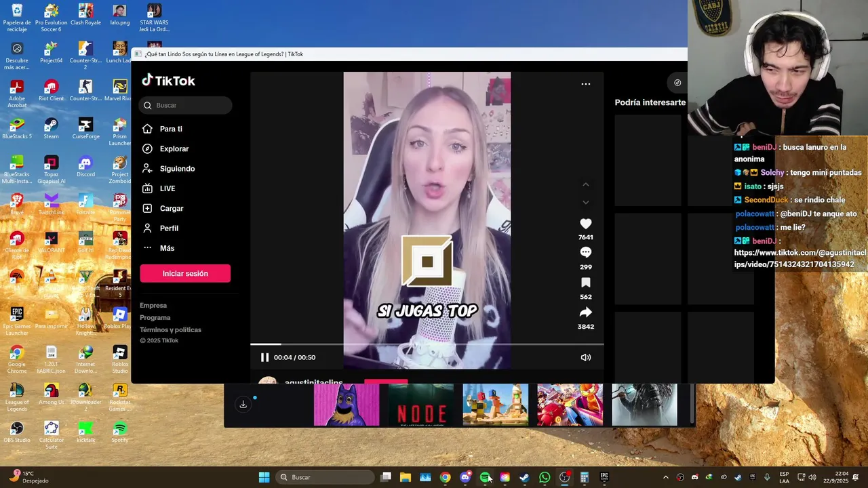This screenshot has height=488, width=868.
Task: Open CurseForge desktop icon
Action: tap(85, 128)
